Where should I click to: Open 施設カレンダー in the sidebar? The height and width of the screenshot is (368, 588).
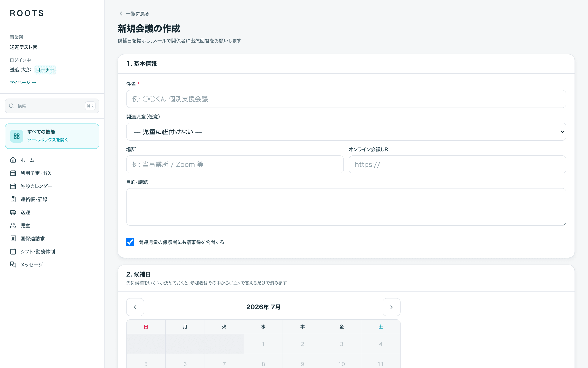pos(52,186)
